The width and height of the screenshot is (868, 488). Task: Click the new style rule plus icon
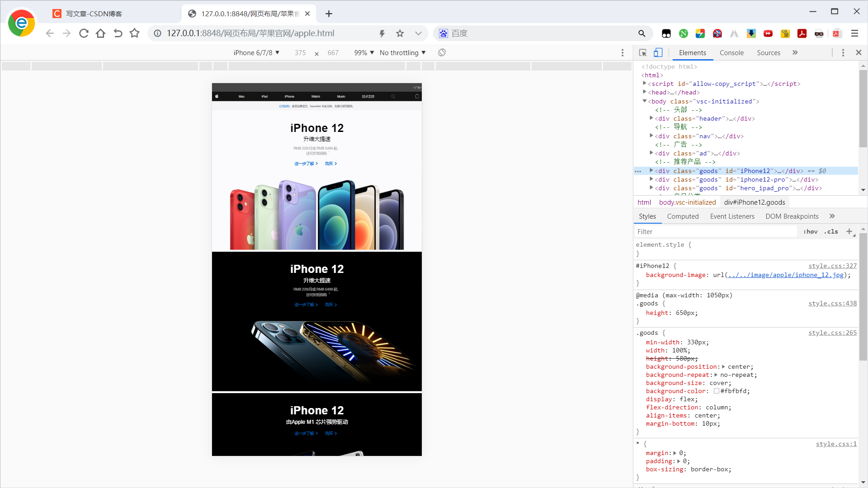pyautogui.click(x=849, y=231)
